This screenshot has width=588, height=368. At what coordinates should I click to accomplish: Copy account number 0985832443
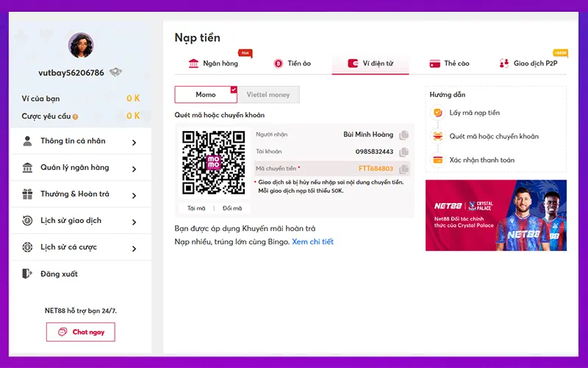coord(404,152)
